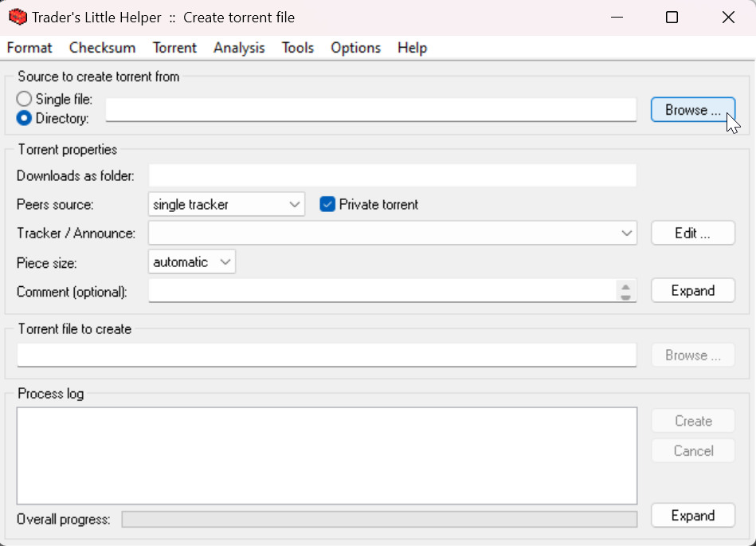Image resolution: width=756 pixels, height=546 pixels.
Task: Open the Torrent menu
Action: pos(174,48)
